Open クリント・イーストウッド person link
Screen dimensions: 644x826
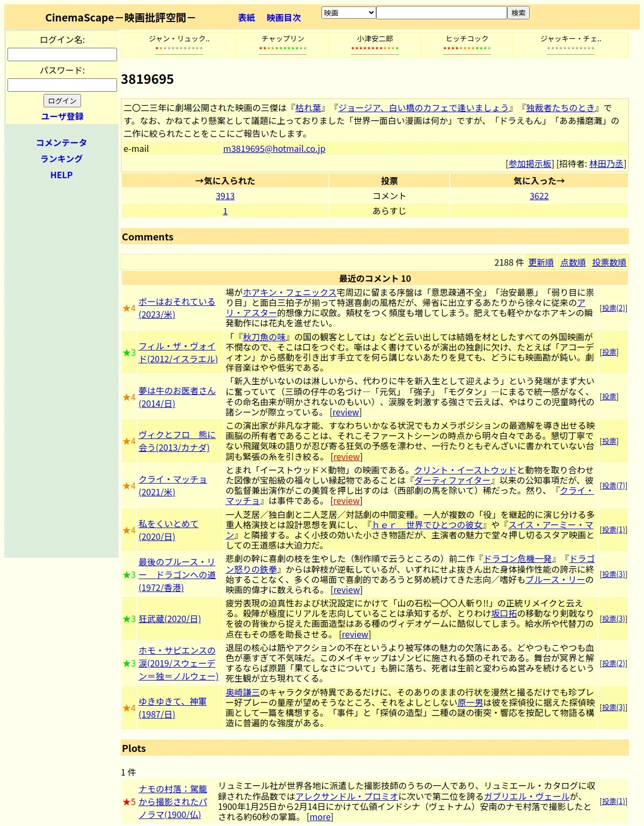[x=465, y=470]
